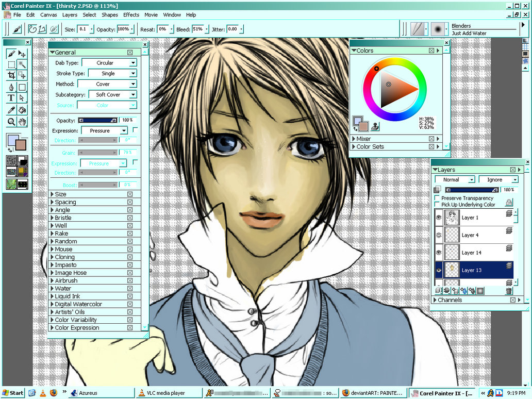The width and height of the screenshot is (532, 399).
Task: Click the Windows Start button
Action: pyautogui.click(x=13, y=393)
